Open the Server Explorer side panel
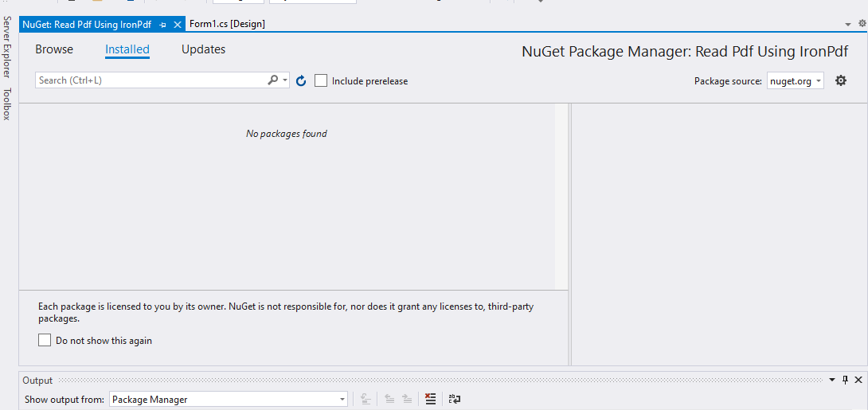868x410 pixels. [7, 46]
